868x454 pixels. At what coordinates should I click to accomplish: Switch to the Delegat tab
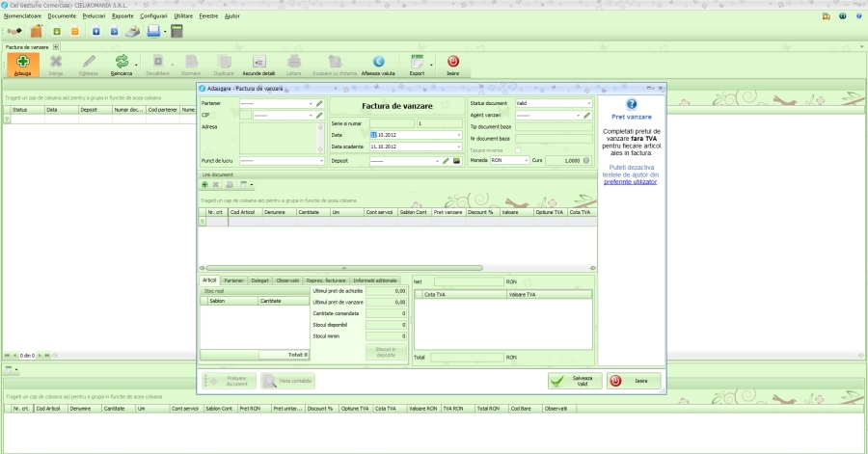(260, 280)
